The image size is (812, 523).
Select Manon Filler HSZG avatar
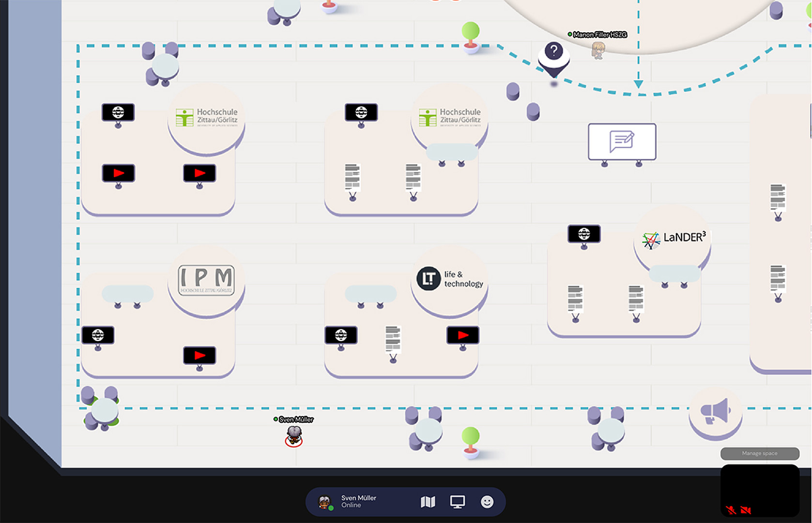pyautogui.click(x=598, y=49)
